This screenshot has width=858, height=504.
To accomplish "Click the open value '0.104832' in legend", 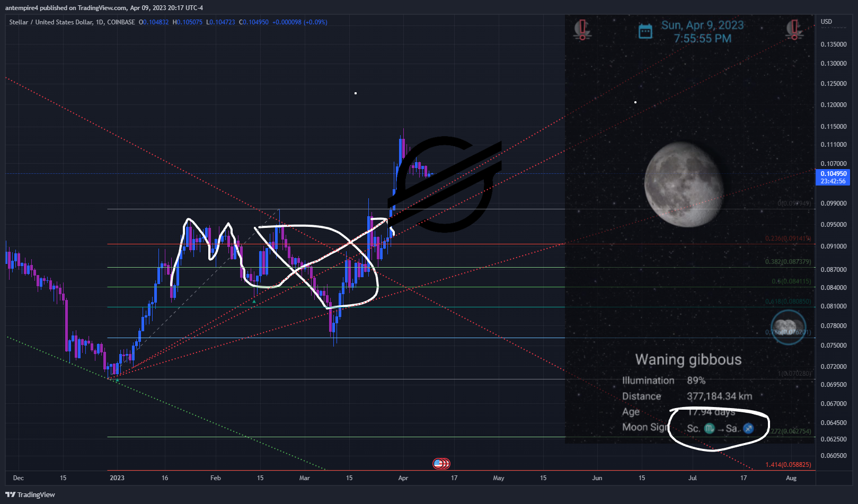I will [x=156, y=22].
